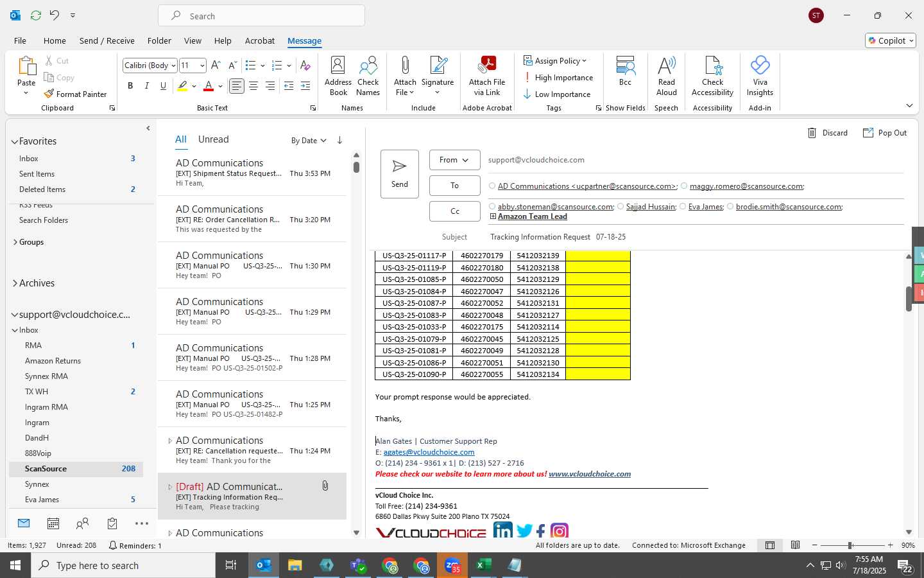Set High Importance tag
The image size is (924, 578).
point(558,78)
